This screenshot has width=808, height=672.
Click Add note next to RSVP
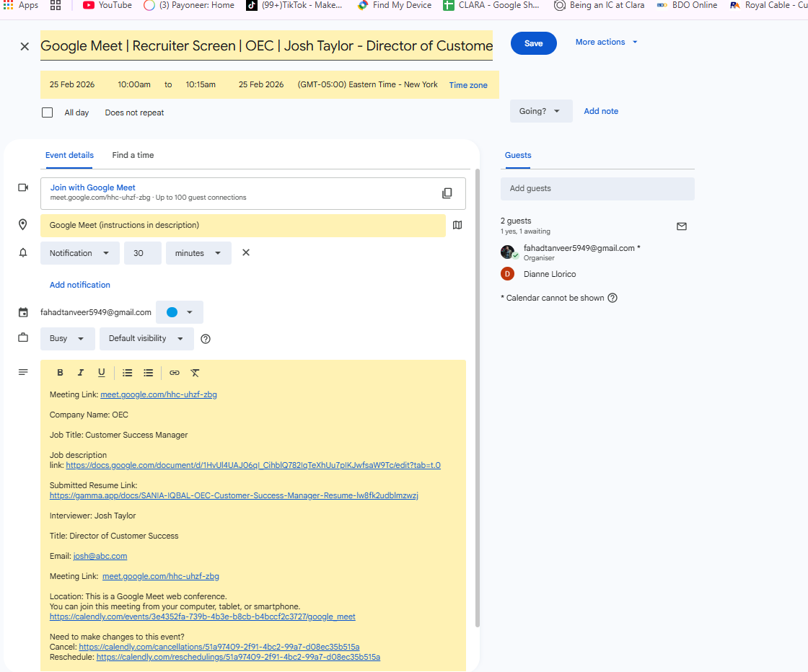(601, 111)
